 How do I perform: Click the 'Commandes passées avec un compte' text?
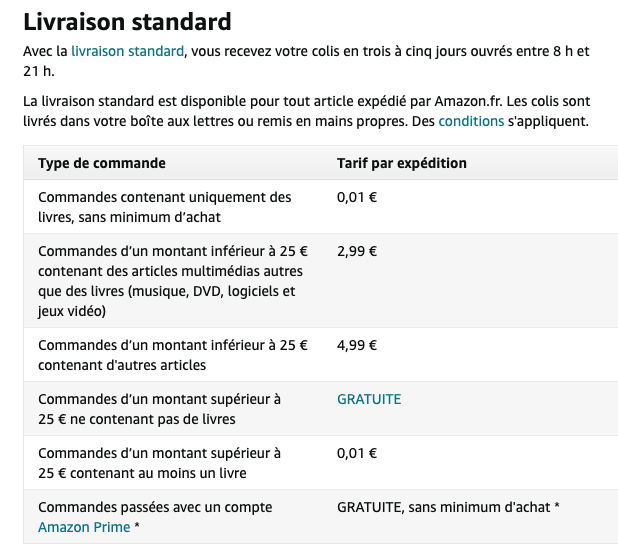click(155, 507)
